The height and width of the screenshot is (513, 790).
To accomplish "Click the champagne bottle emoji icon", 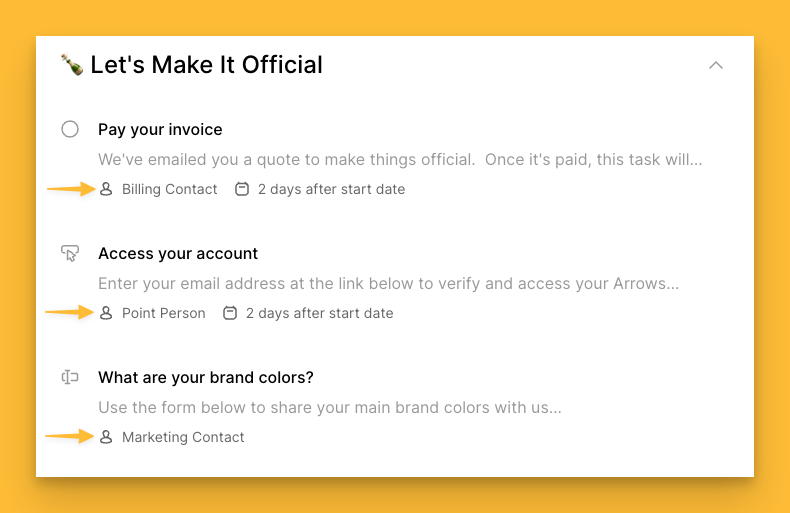I will pyautogui.click(x=71, y=65).
